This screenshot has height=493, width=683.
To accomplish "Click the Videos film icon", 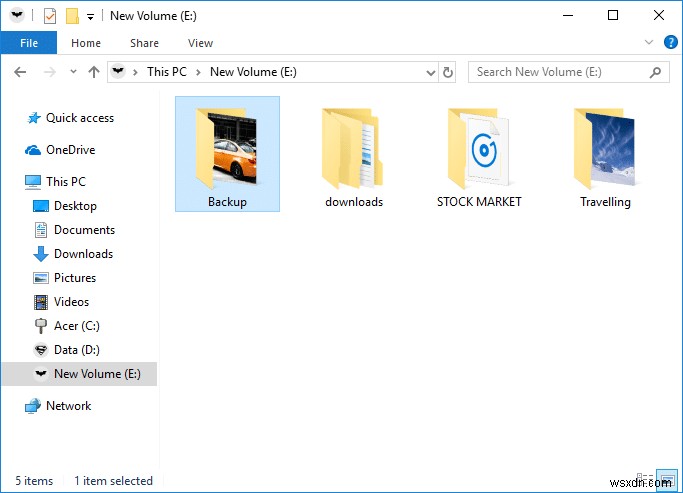I will tap(41, 302).
